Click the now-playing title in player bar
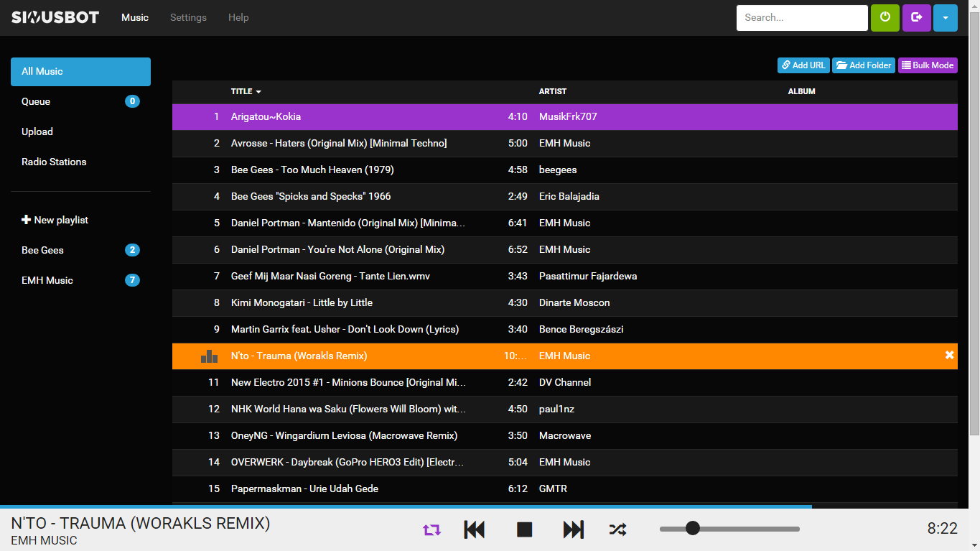Viewport: 980px width, 551px height. pos(141,523)
